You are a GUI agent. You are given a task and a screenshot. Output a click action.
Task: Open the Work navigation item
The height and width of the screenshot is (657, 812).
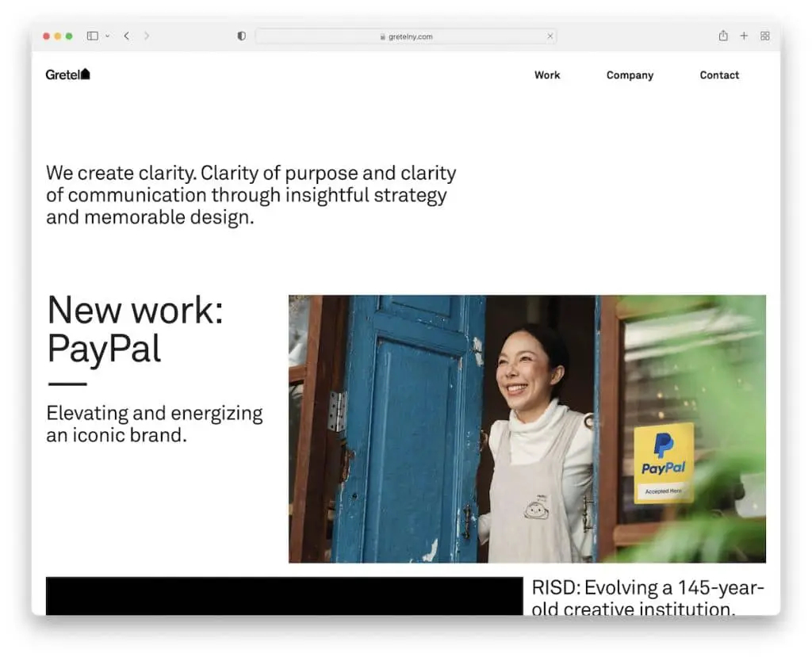(x=547, y=75)
